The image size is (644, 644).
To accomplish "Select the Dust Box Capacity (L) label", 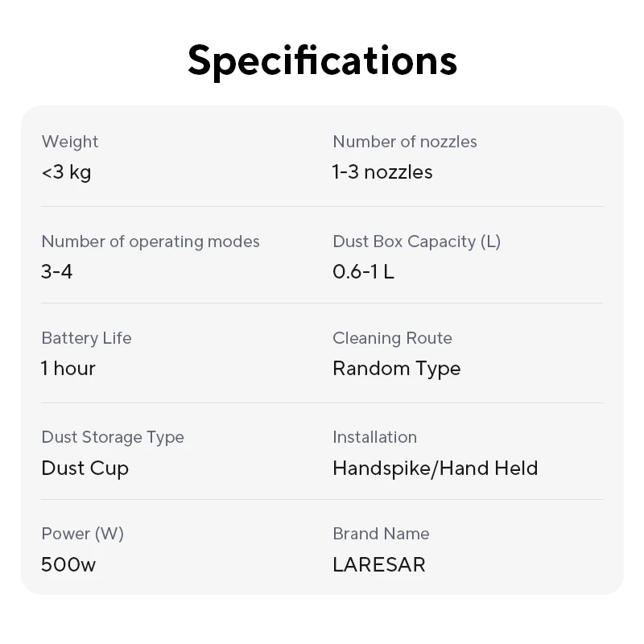I will pyautogui.click(x=416, y=242).
